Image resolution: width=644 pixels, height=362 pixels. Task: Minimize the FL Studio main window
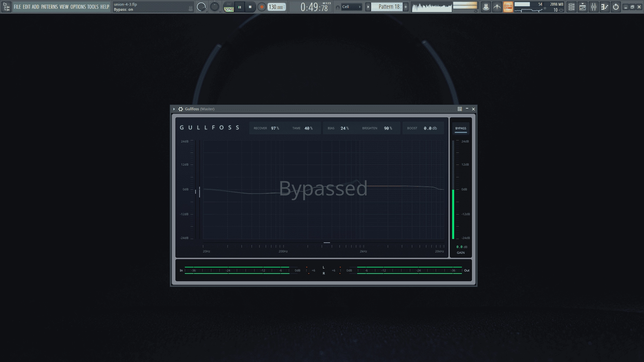(x=626, y=7)
